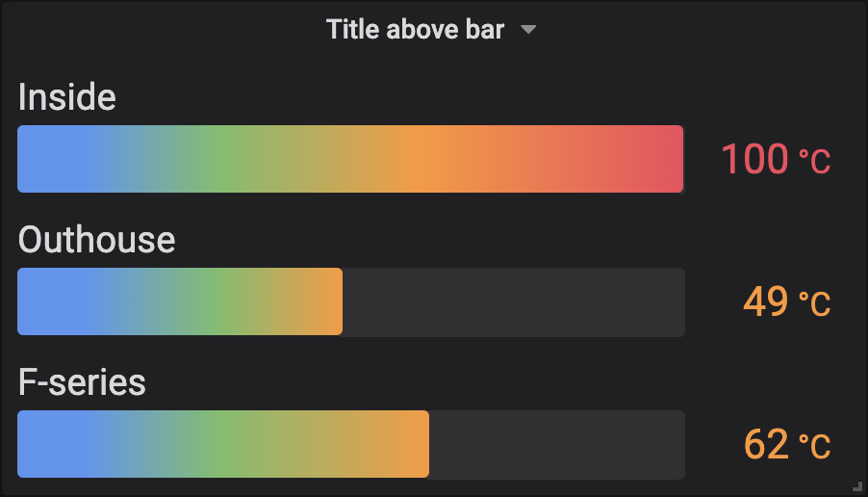Click the 62 °C value text
Screen dimensions: 868x497
(x=786, y=444)
